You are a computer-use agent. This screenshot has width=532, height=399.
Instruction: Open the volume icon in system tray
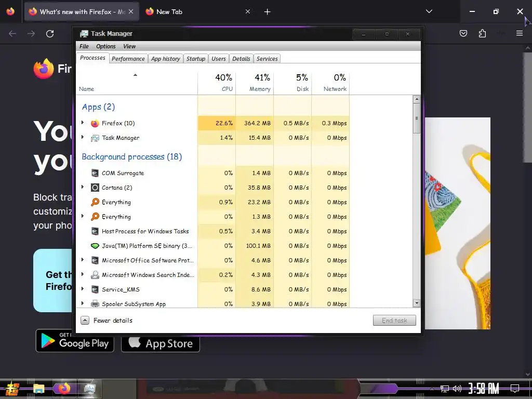pos(457,389)
